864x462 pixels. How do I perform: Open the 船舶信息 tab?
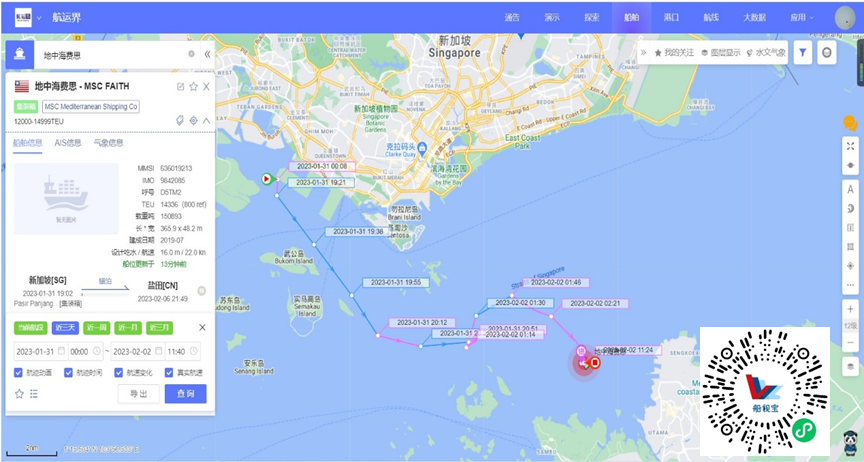pos(28,143)
